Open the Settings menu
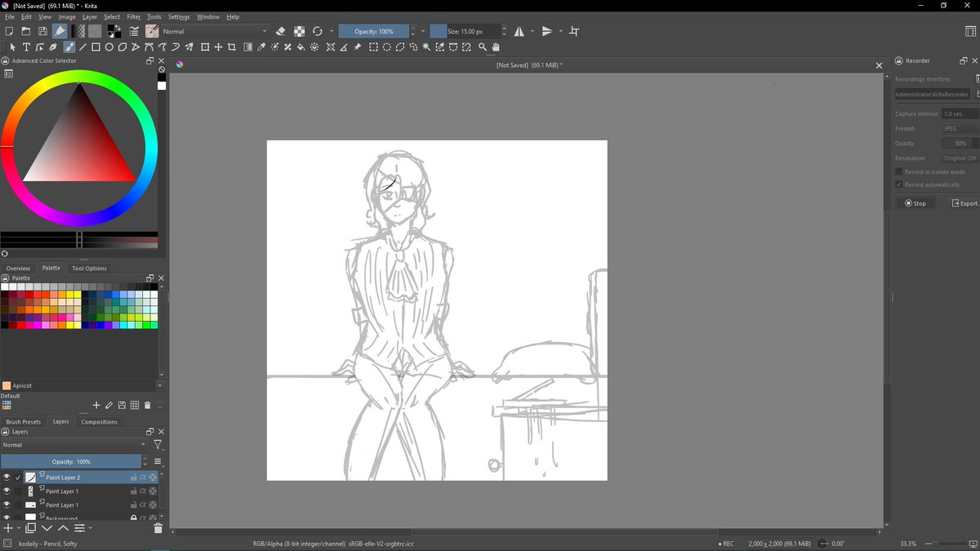 coord(179,16)
